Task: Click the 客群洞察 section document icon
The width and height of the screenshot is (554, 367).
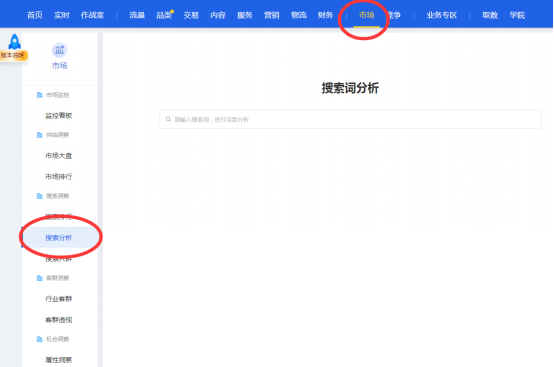Action: (40, 278)
